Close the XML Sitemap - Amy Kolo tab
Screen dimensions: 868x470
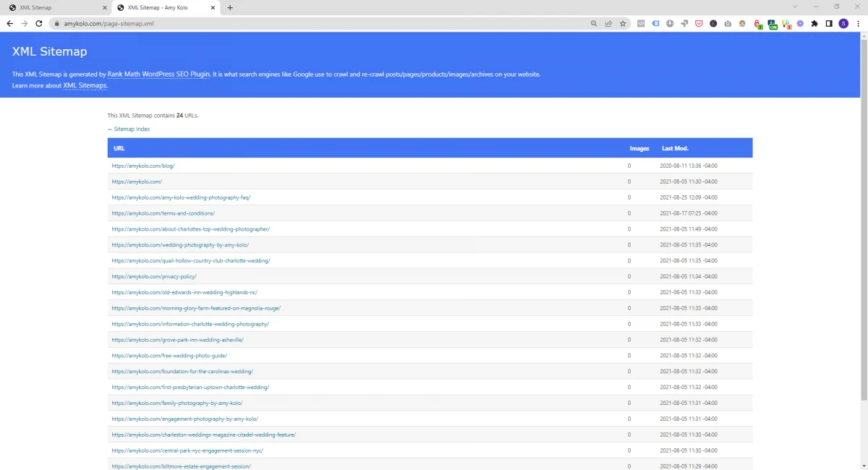[212, 7]
